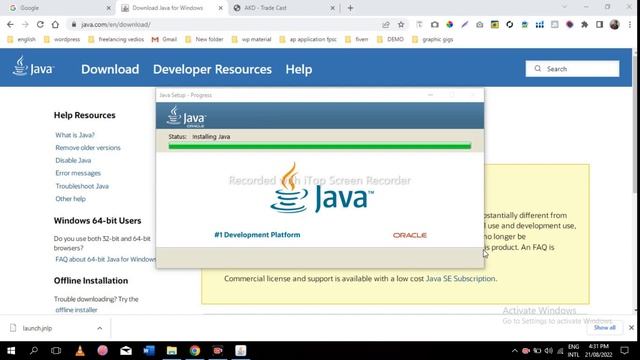Click the browser address bar
This screenshot has height=360, width=640.
[x=229, y=24]
